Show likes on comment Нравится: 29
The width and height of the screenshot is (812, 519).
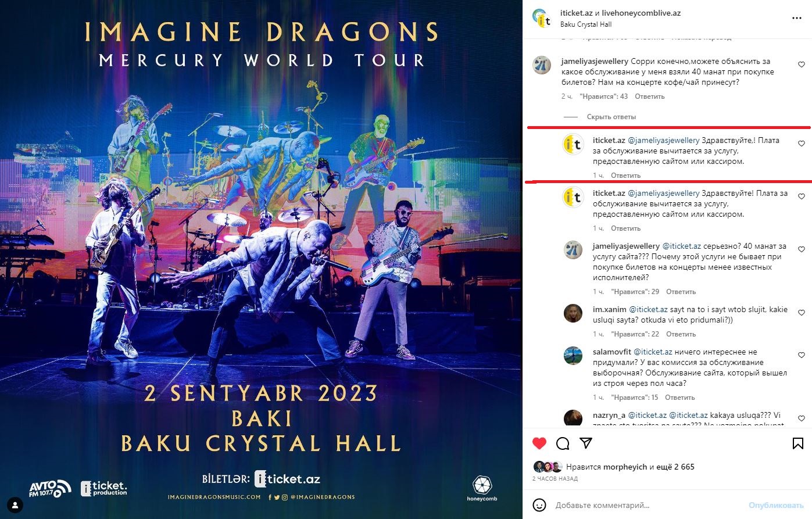pyautogui.click(x=635, y=292)
